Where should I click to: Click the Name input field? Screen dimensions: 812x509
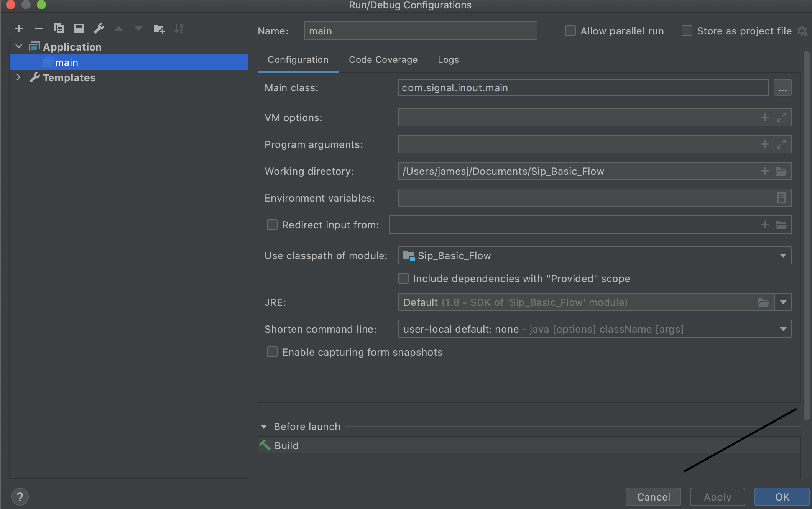point(420,31)
